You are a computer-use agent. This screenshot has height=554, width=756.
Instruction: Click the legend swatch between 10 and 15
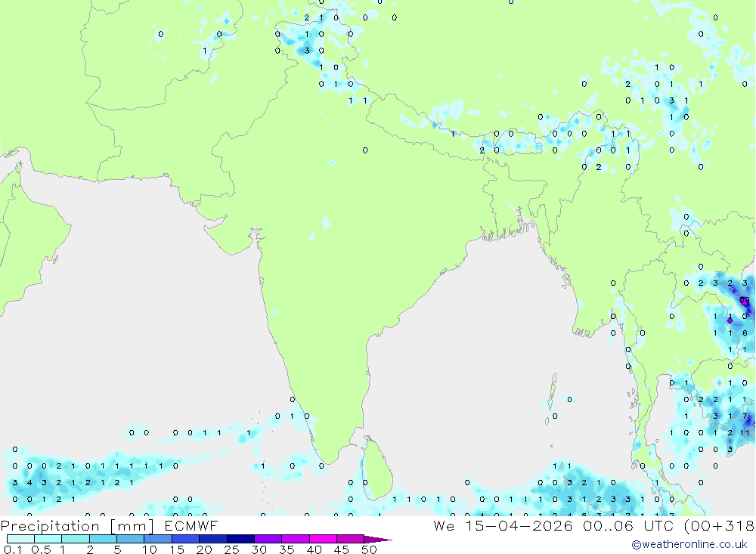click(x=158, y=539)
